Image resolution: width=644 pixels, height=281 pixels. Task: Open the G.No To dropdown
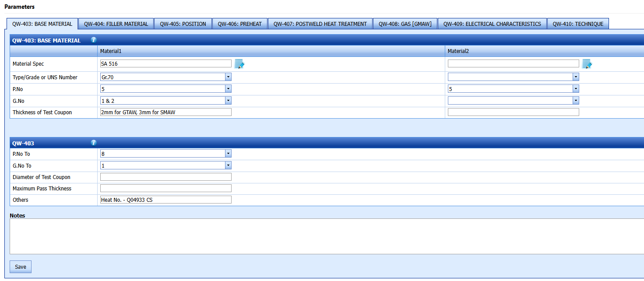point(228,165)
